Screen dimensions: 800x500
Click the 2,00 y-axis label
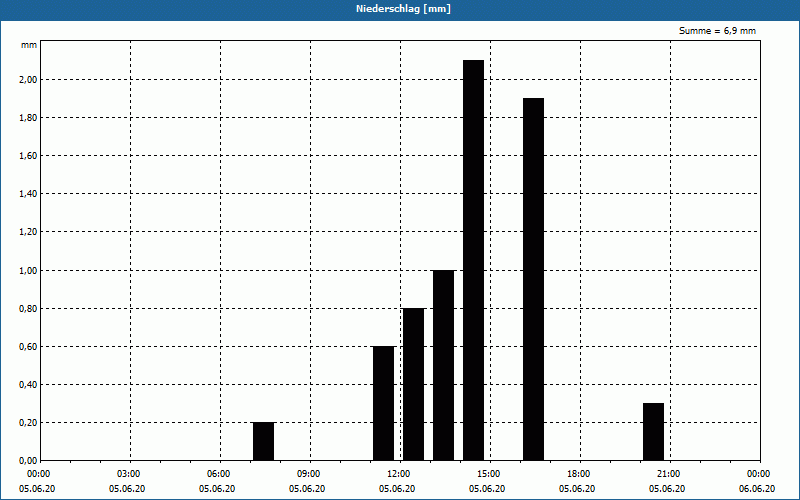pos(28,80)
